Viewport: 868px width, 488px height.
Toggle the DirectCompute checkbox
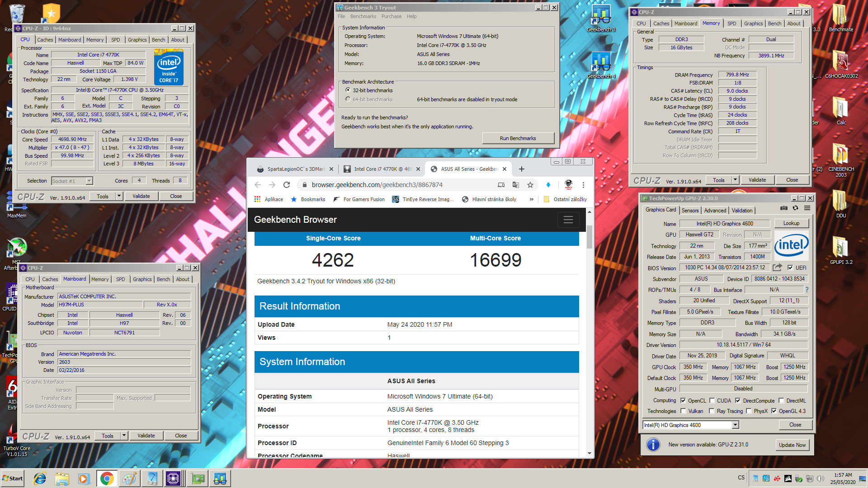tap(738, 400)
